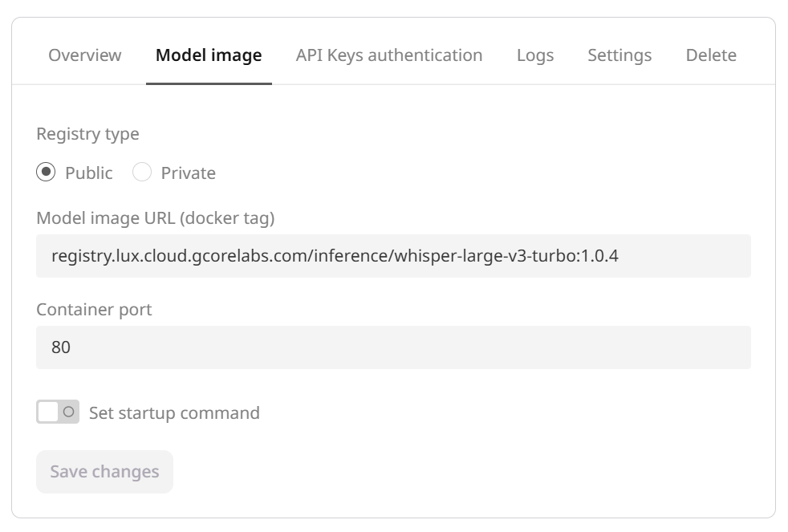
Task: Open the Settings tab
Action: coord(619,55)
